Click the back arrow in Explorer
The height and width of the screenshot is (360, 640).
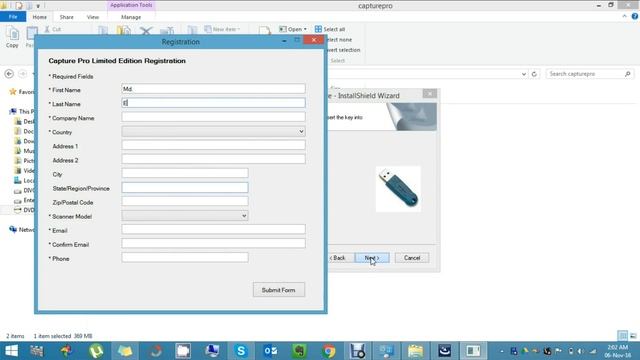pyautogui.click(x=9, y=74)
